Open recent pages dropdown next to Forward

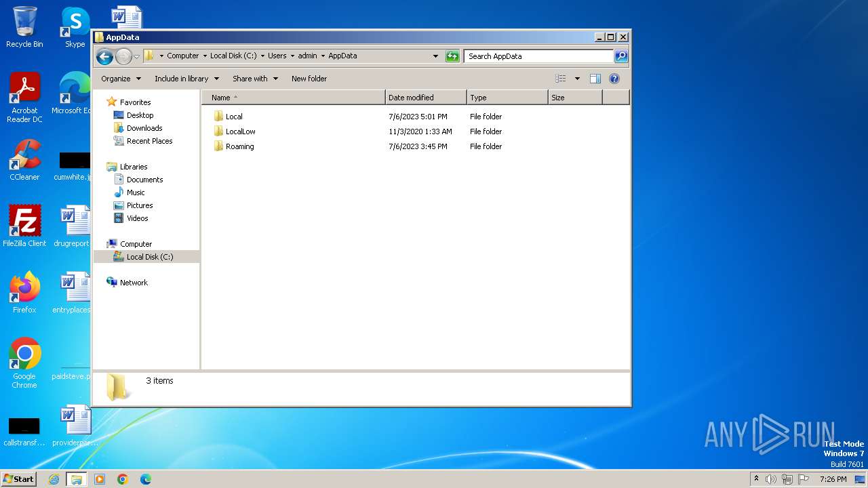[x=136, y=56]
